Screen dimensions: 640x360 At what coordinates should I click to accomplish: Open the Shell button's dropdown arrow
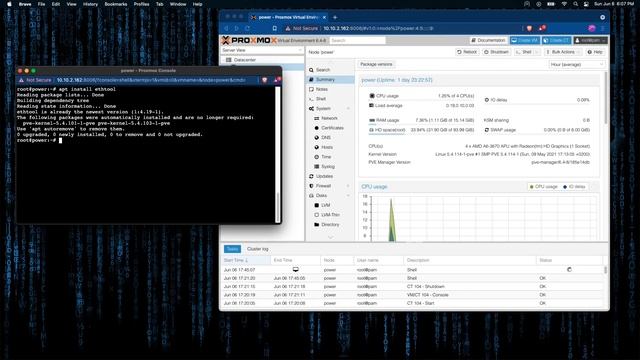[537, 52]
